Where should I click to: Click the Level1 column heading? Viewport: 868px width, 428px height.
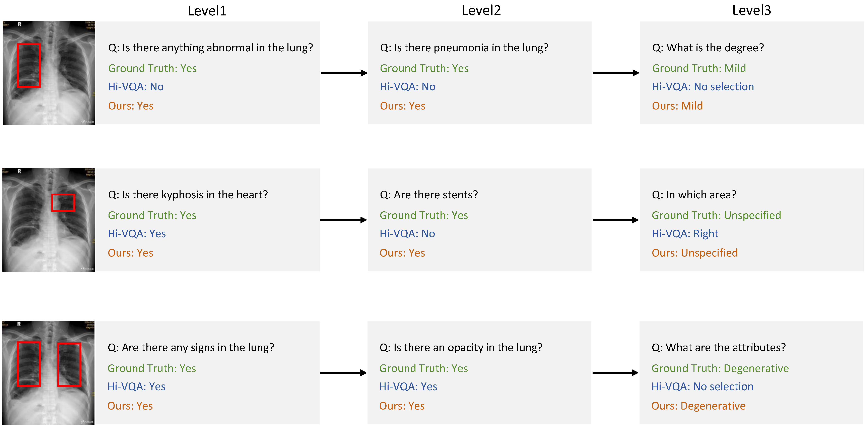click(207, 11)
